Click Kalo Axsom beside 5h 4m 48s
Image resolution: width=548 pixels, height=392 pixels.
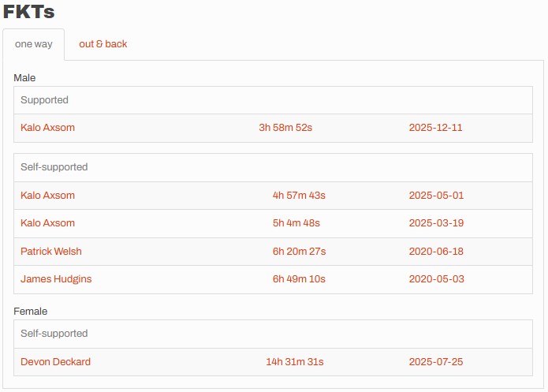48,223
